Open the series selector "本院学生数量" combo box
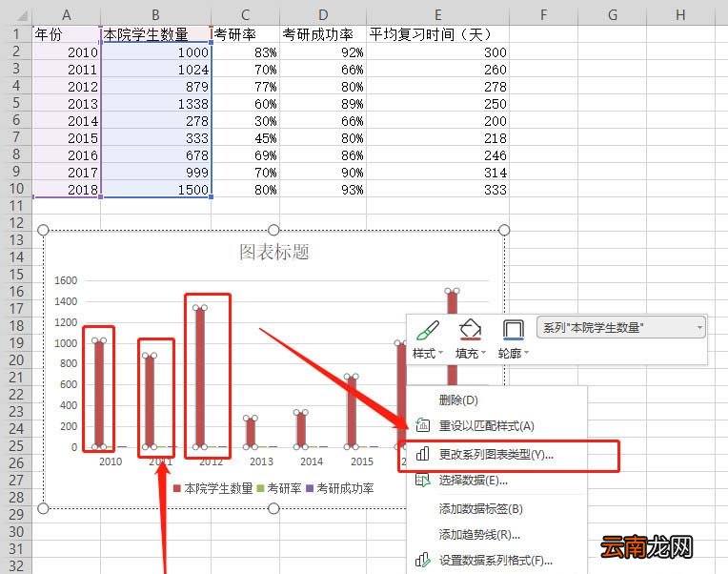The image size is (728, 574). coord(621,328)
